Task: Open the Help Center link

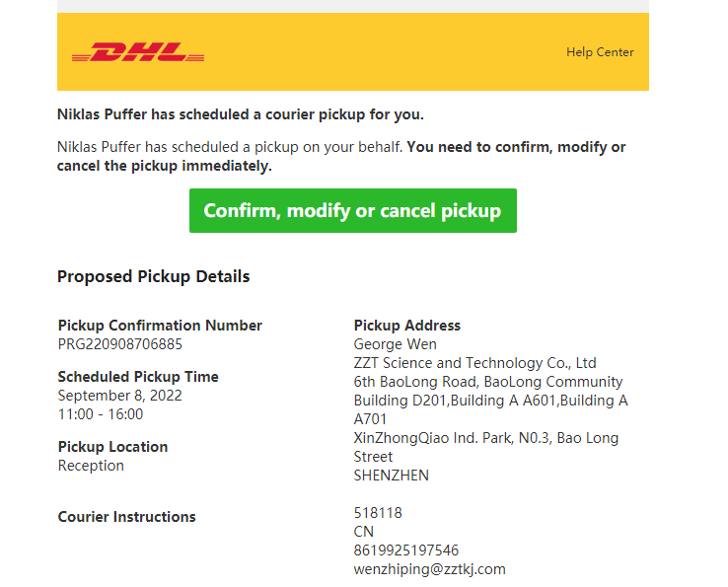Action: pos(600,52)
